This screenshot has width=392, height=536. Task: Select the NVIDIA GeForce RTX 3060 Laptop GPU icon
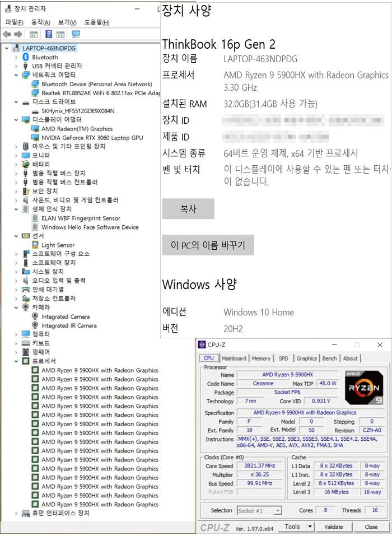pos(36,138)
